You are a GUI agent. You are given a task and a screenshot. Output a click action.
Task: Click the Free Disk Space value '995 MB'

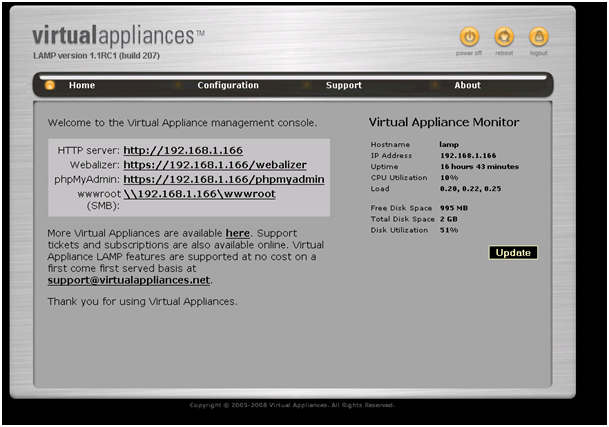[x=454, y=208]
